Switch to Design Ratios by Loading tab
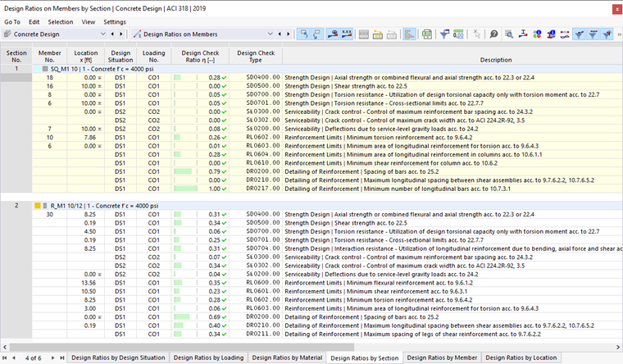Viewport: 623px width, 364px height. [x=208, y=357]
